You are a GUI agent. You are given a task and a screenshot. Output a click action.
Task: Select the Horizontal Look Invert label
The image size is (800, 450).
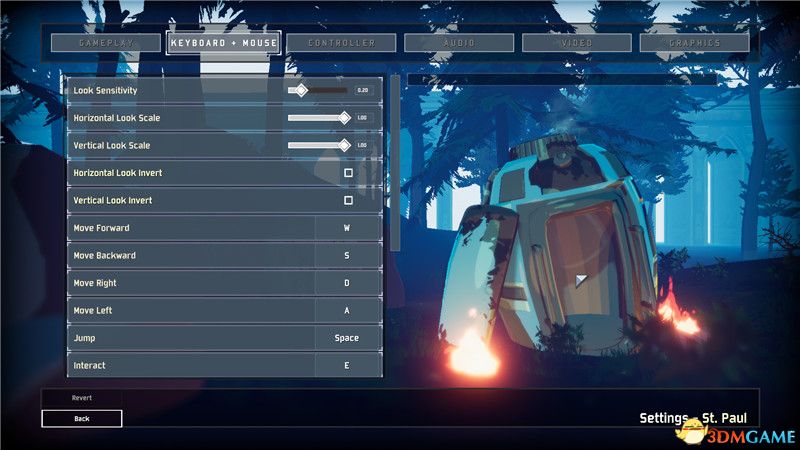click(118, 173)
